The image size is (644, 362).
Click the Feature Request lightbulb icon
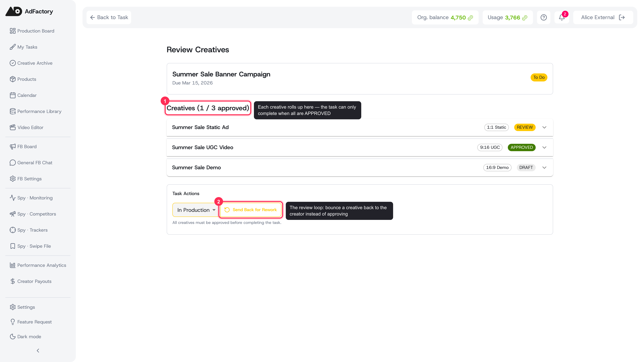pos(13,322)
